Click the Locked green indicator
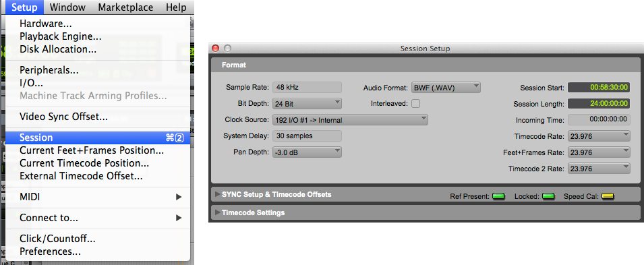Image resolution: width=644 pixels, height=265 pixels. point(548,196)
